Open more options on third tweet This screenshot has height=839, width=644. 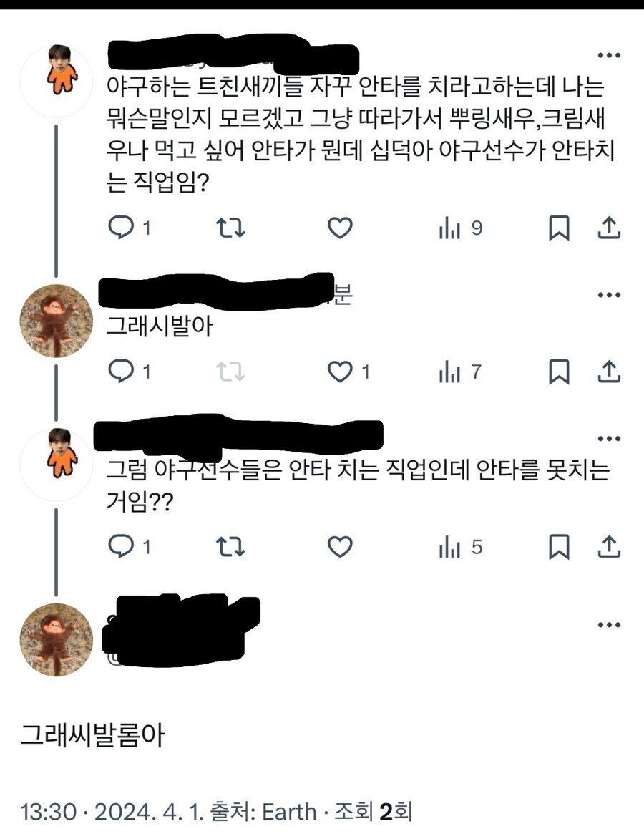(608, 438)
